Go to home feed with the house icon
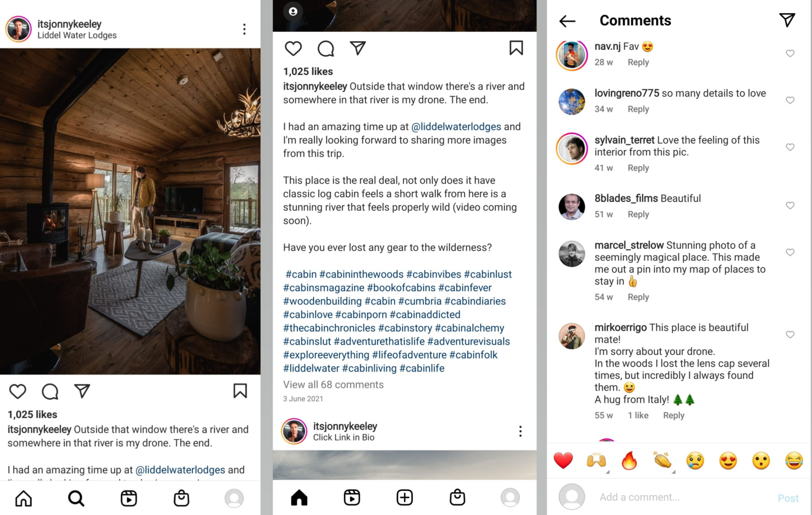 23,498
